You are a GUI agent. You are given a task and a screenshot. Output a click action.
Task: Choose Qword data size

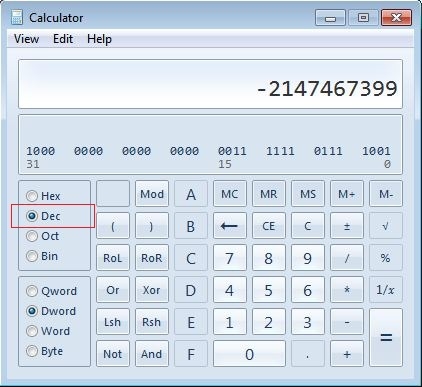[x=52, y=291]
